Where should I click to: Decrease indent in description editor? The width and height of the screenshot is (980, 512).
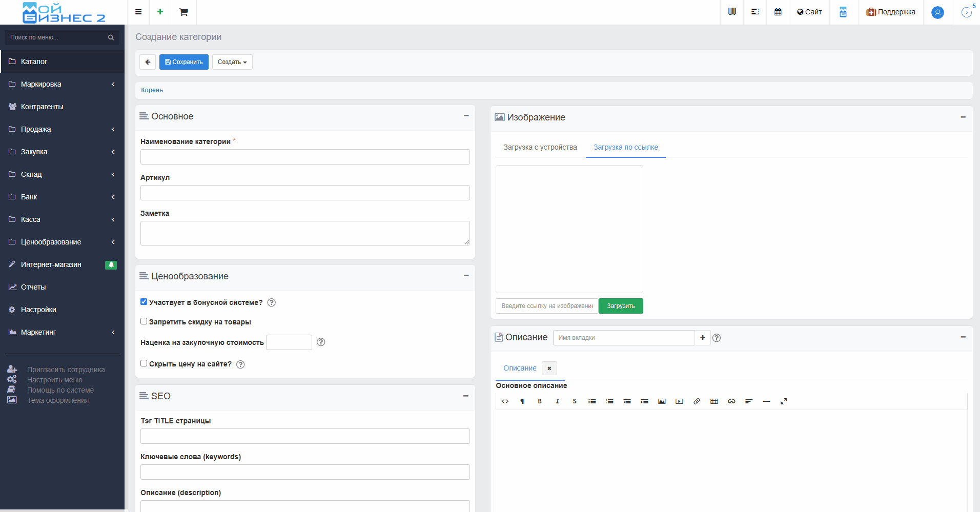point(627,401)
